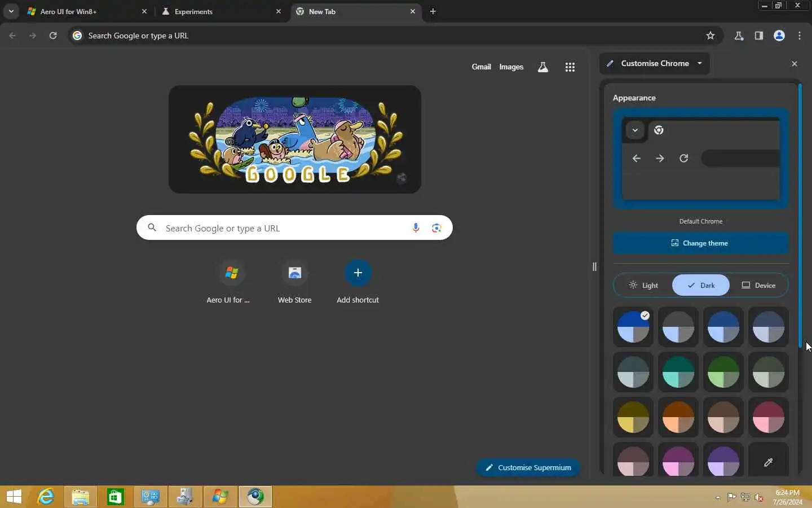Open the three-dot Chrome menu
812x508 pixels.
coord(800,36)
